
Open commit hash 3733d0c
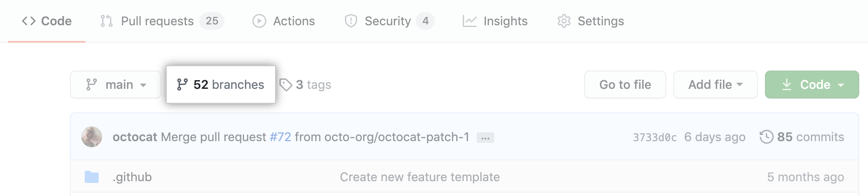(654, 137)
